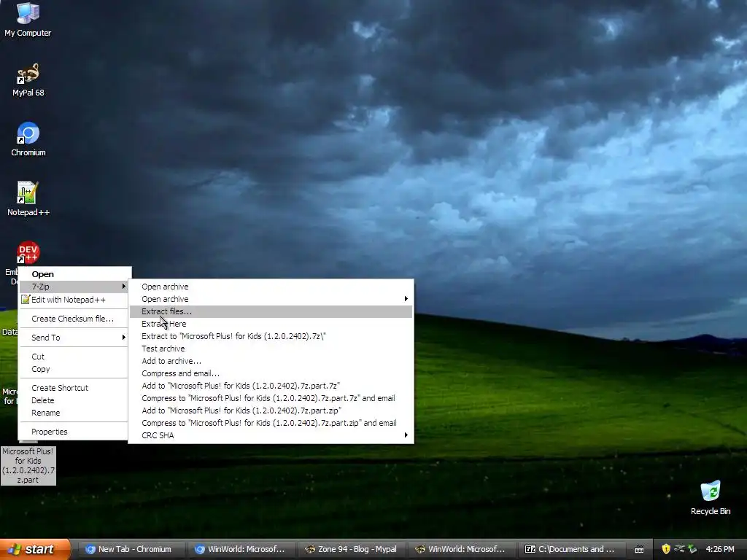Expand the Open archive submenu arrow
This screenshot has height=560, width=747.
[406, 298]
